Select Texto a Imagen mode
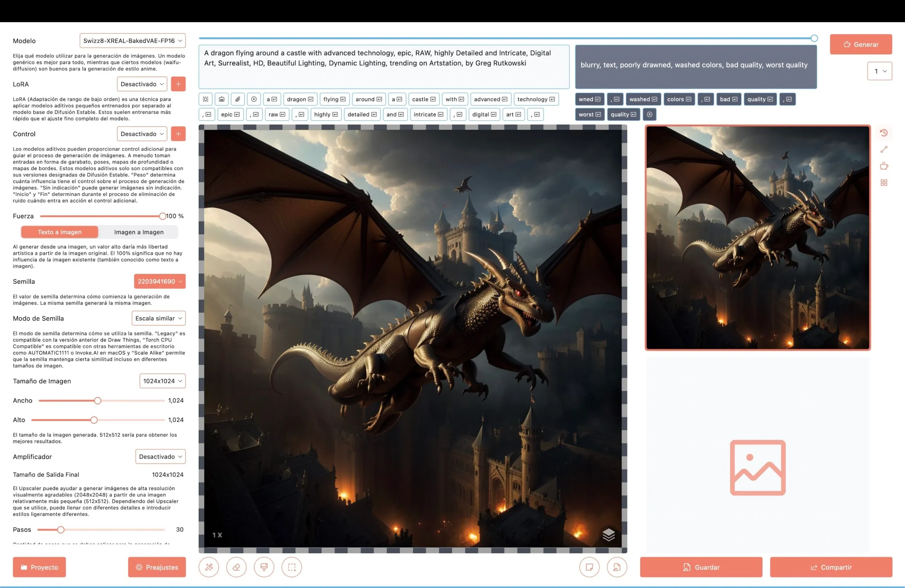Viewport: 905px width, 588px height. [60, 232]
